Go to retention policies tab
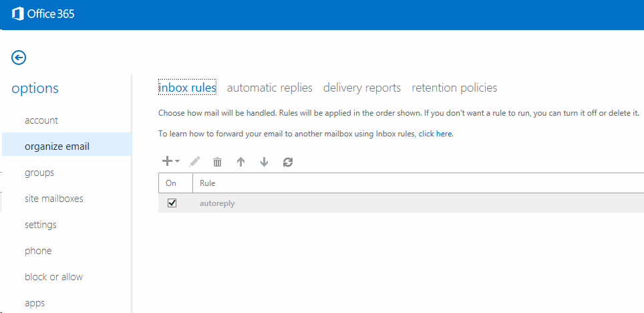The width and height of the screenshot is (644, 313). tap(454, 88)
